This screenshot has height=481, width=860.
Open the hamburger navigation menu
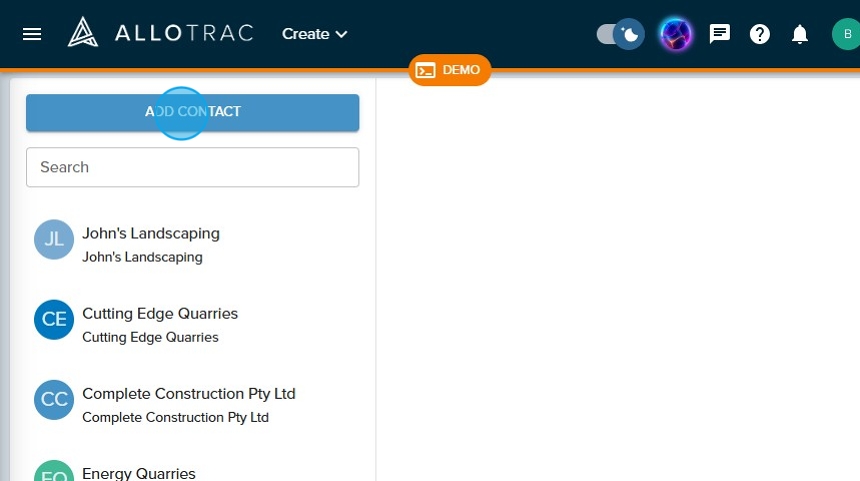pos(32,34)
